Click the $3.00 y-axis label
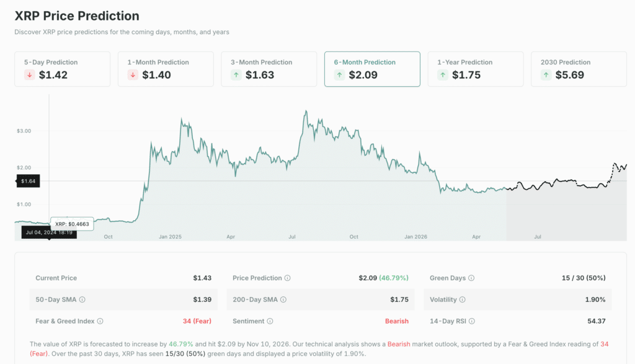Image resolution: width=635 pixels, height=364 pixels. pos(24,131)
